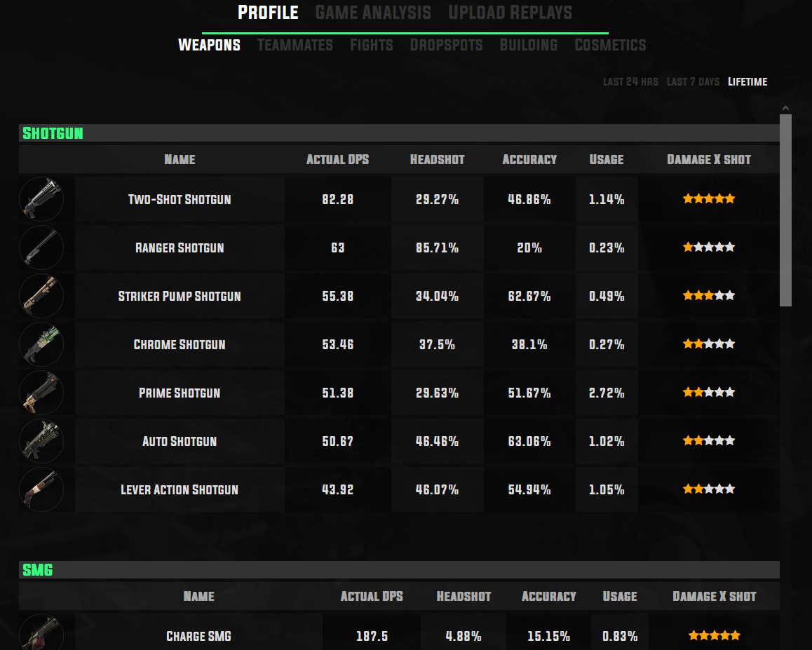Image resolution: width=812 pixels, height=650 pixels.
Task: Click Shotgun Damage X Shot header
Action: (x=708, y=160)
